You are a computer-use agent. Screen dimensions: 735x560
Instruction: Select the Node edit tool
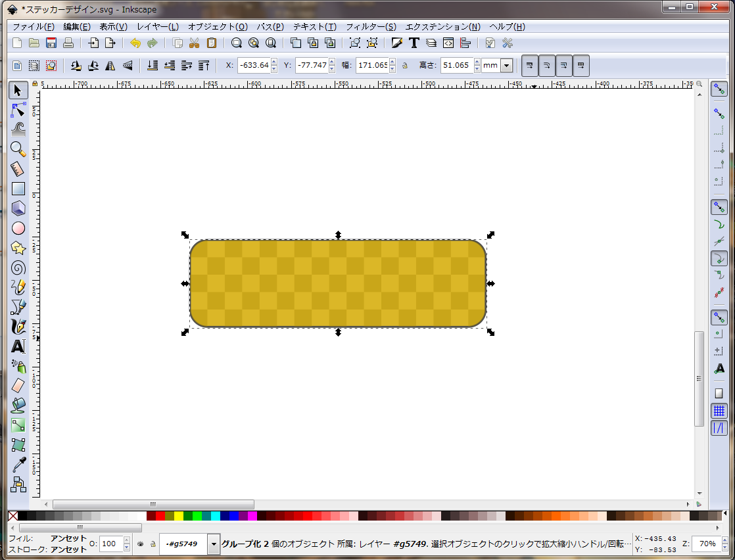18,110
